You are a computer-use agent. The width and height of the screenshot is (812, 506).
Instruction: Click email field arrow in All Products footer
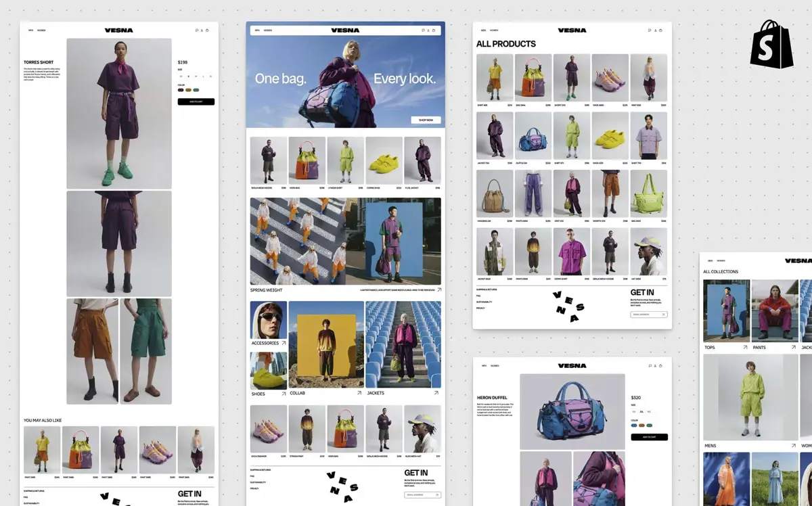coord(664,315)
